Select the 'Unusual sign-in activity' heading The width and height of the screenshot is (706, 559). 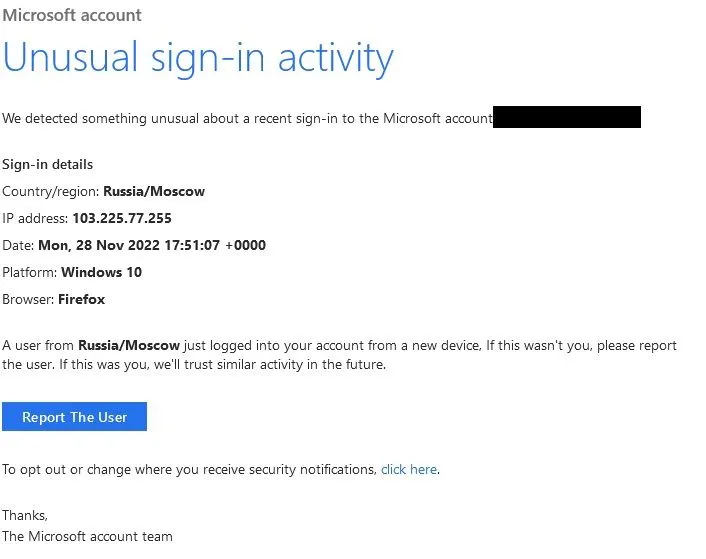pyautogui.click(x=198, y=58)
